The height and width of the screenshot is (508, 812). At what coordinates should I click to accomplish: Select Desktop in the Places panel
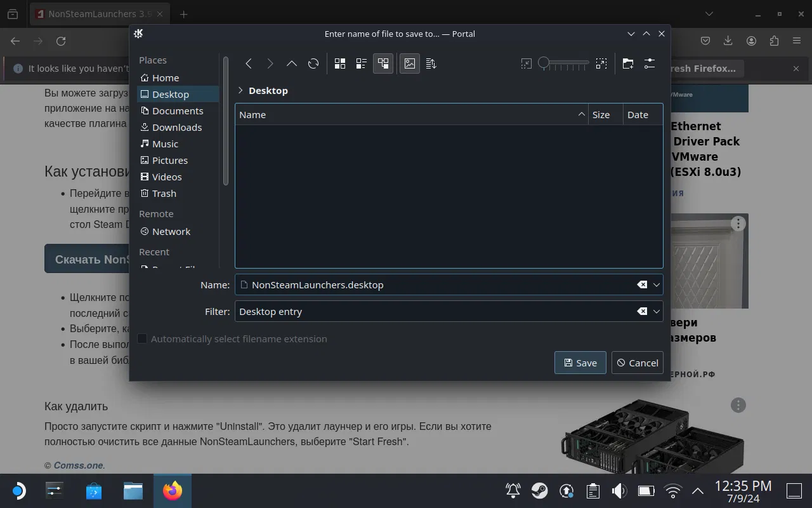(x=178, y=94)
